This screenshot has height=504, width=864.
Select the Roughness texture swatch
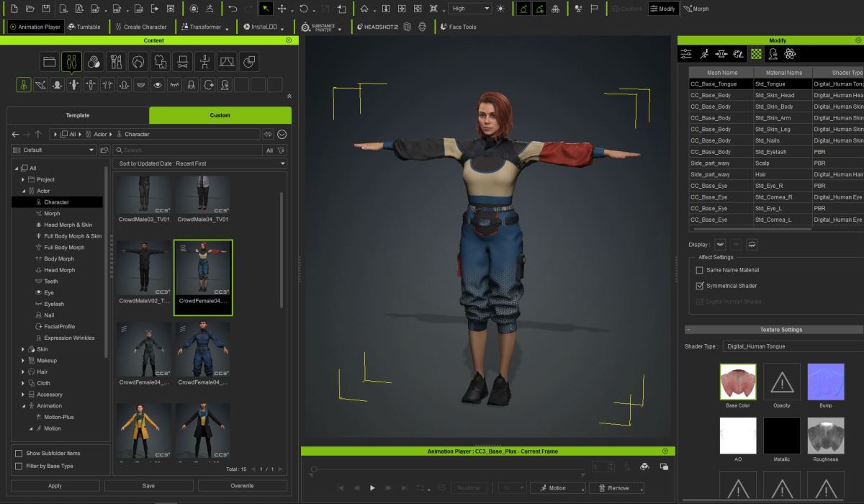click(x=826, y=436)
